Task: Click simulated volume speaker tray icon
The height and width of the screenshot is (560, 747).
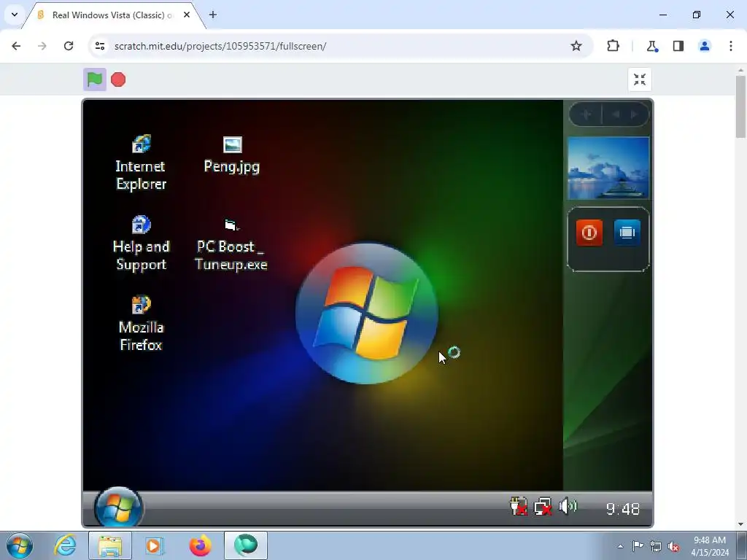Action: 568,506
